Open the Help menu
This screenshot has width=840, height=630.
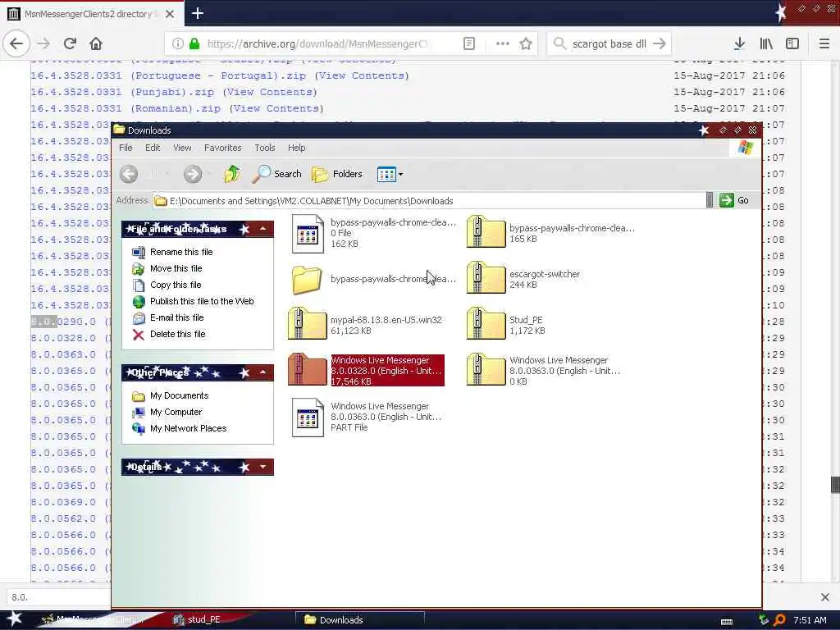click(x=296, y=148)
